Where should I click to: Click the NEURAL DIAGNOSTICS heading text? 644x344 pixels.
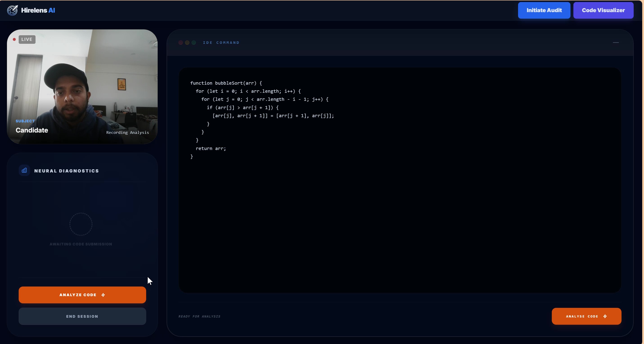point(67,171)
